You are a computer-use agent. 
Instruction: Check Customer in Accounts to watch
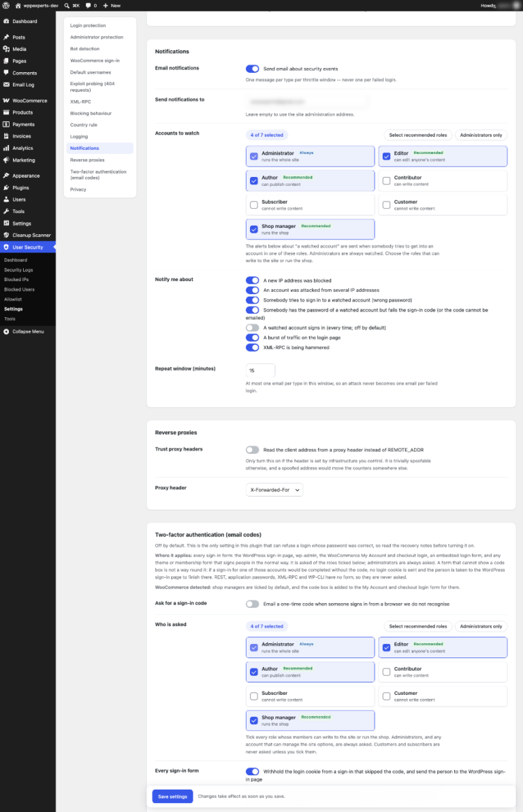pos(386,205)
